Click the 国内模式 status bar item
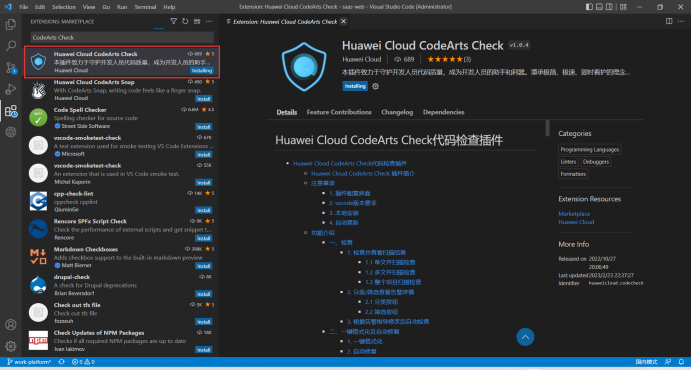This screenshot has width=692, height=371. (x=646, y=362)
